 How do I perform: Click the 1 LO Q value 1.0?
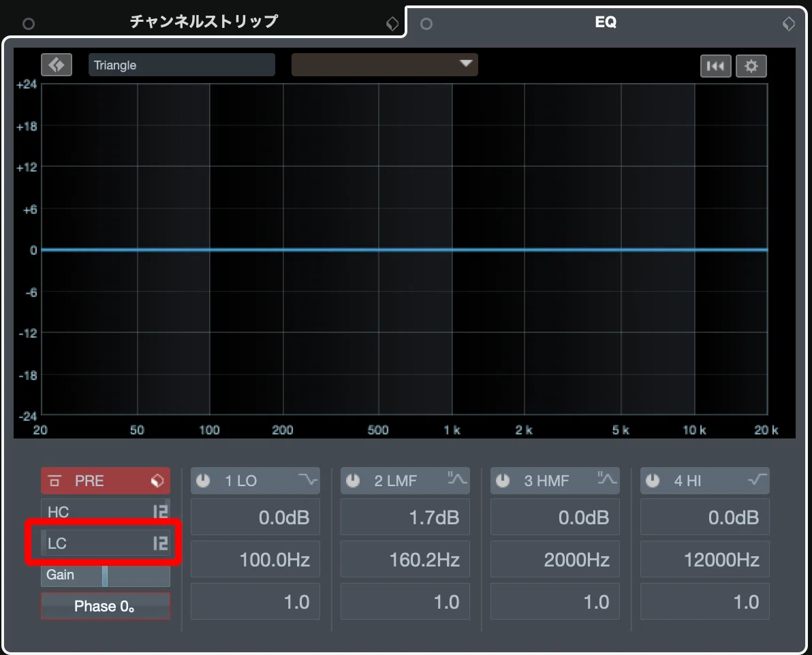pos(255,602)
